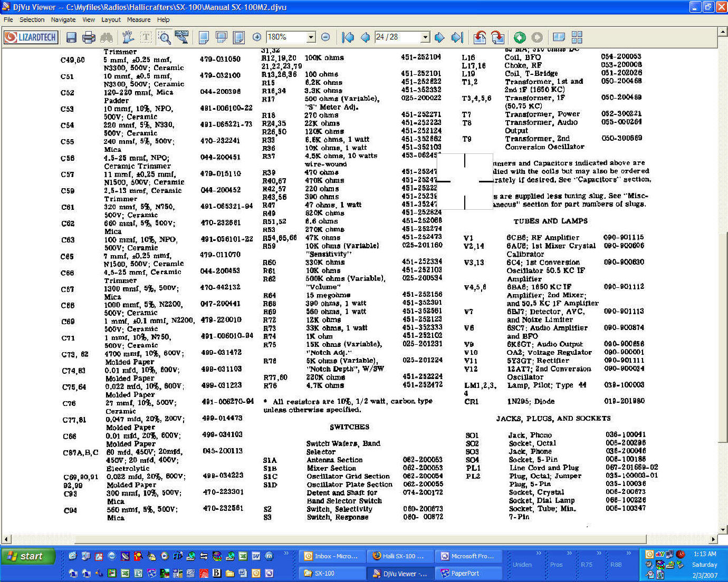728x582 pixels.
Task: Click the first page layout icon
Action: point(204,37)
